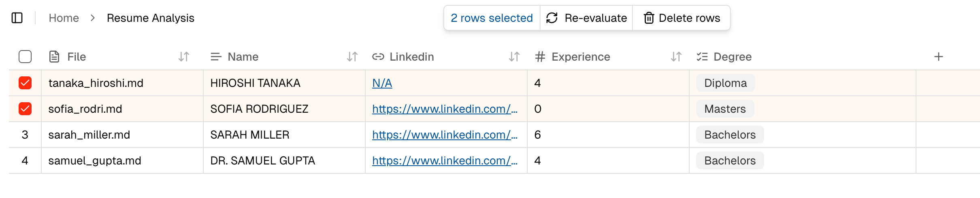980x198 pixels.
Task: Click the Re-evaluate refresh icon
Action: (x=552, y=18)
